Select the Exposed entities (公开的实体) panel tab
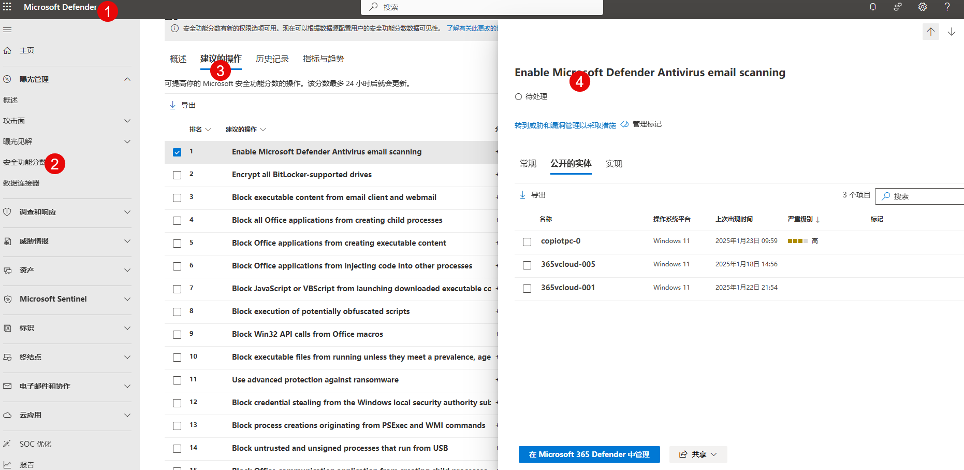The height and width of the screenshot is (470, 964). (x=571, y=164)
